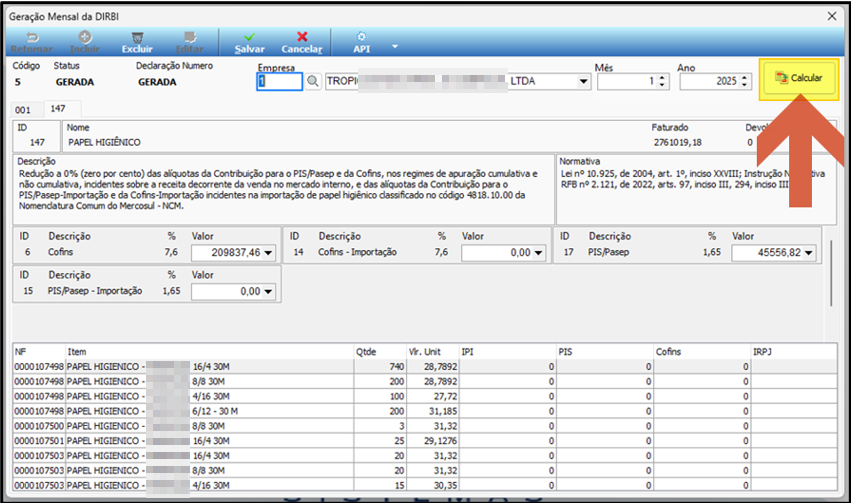
Task: Cancel with the red X Cancelar
Action: (x=302, y=42)
